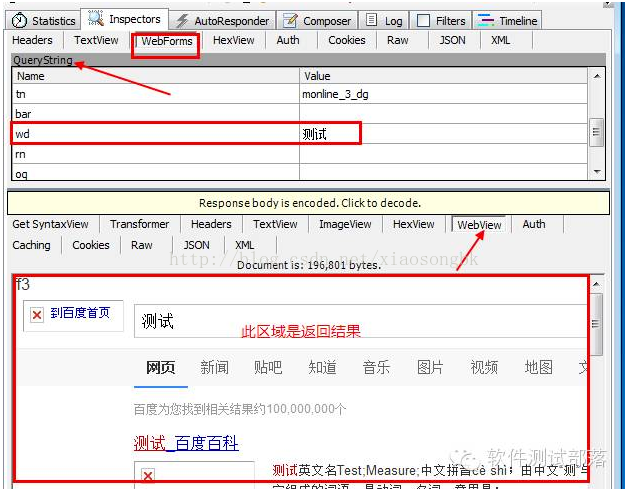Open the request Raw tab beside Cookies
The height and width of the screenshot is (492, 627).
pyautogui.click(x=397, y=40)
